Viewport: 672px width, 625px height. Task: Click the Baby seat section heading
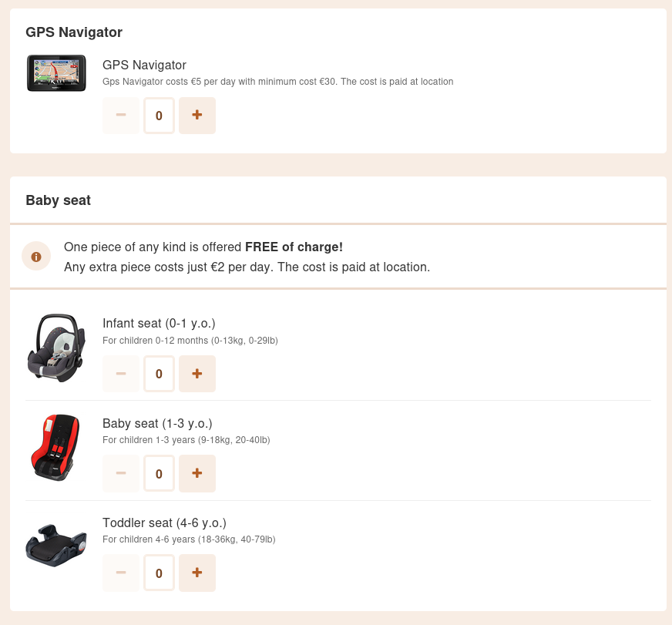59,200
